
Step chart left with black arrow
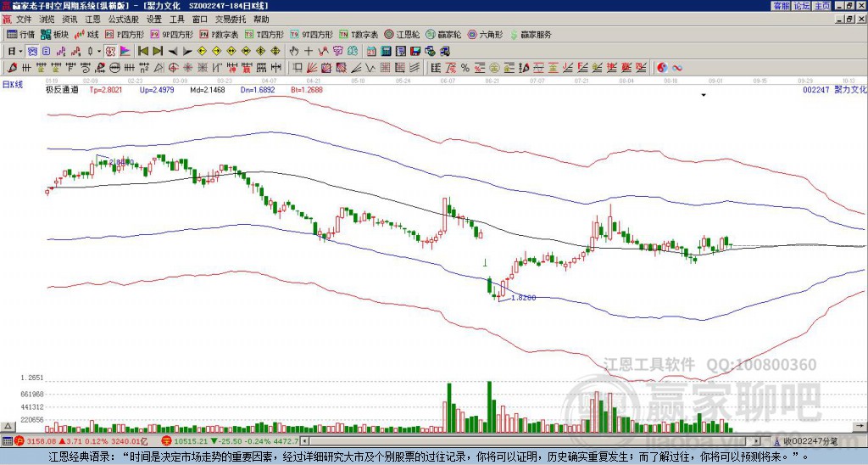coord(173,52)
